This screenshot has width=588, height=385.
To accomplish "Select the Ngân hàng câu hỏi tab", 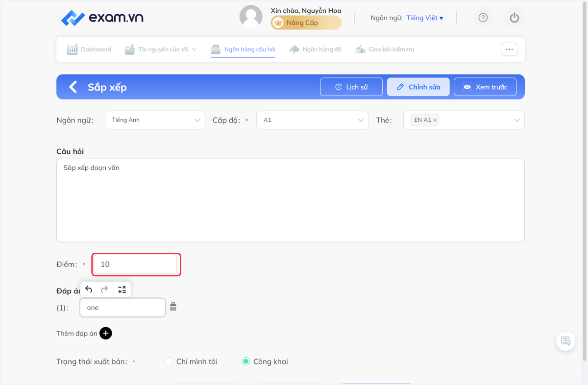I will 243,49.
